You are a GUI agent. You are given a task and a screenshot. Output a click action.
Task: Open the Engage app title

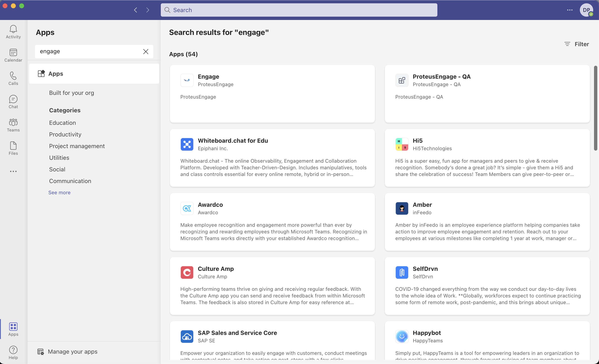(208, 77)
